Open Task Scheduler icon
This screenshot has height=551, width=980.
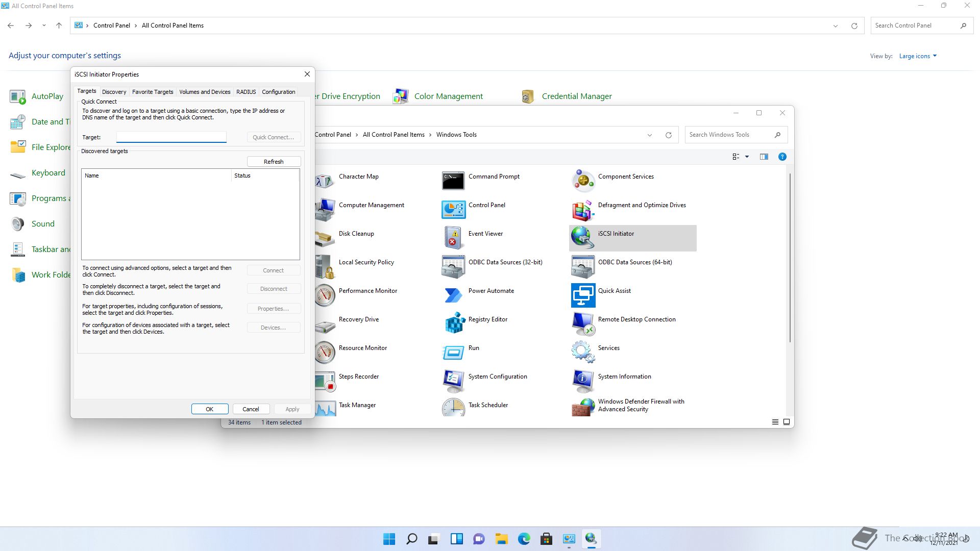tap(453, 407)
